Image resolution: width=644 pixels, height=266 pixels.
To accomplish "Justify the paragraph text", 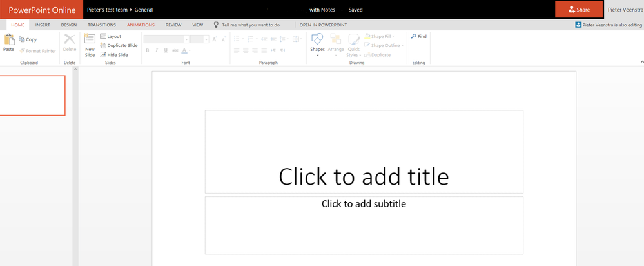I will click(x=264, y=50).
